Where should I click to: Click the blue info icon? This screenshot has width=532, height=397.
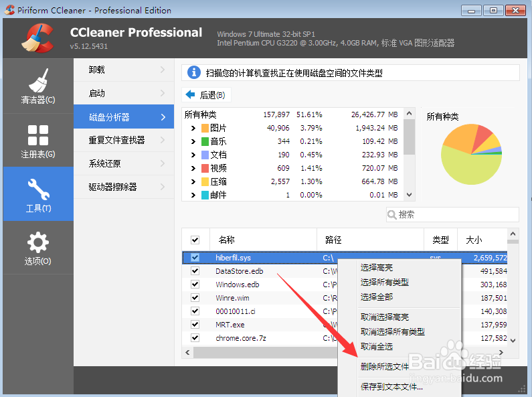click(194, 72)
